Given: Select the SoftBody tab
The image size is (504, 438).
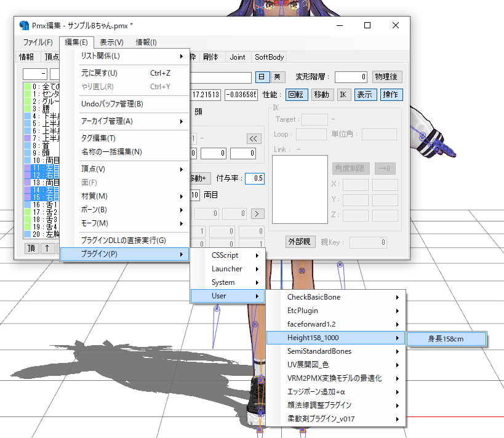Looking at the screenshot, I should pyautogui.click(x=269, y=57).
